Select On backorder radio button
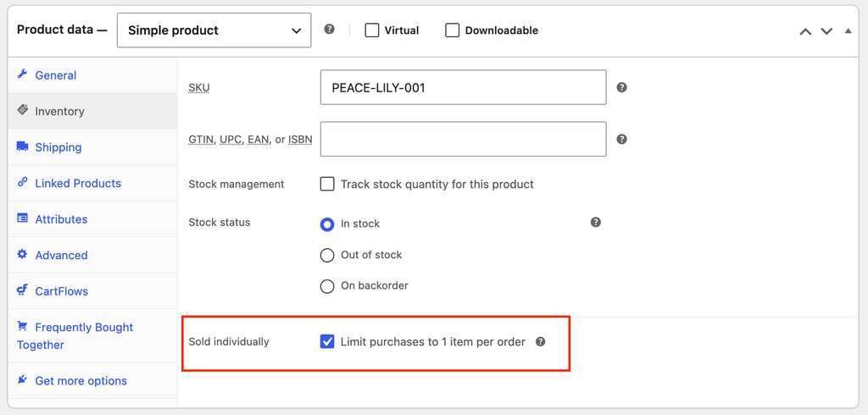 point(327,286)
